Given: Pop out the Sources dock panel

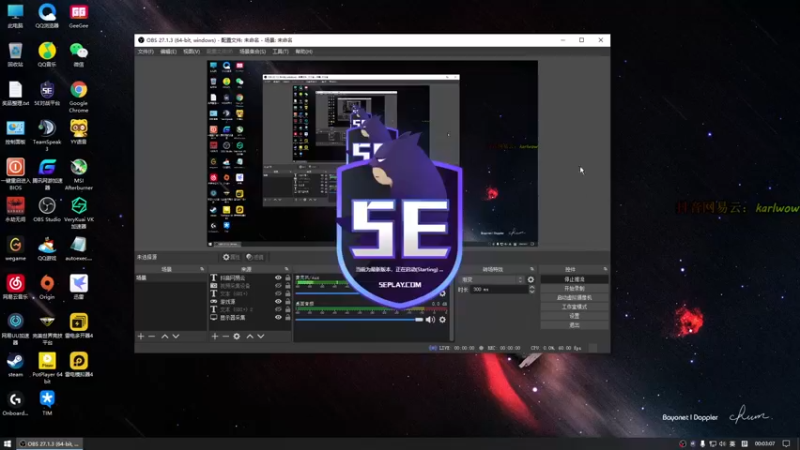Looking at the screenshot, I should pyautogui.click(x=286, y=269).
